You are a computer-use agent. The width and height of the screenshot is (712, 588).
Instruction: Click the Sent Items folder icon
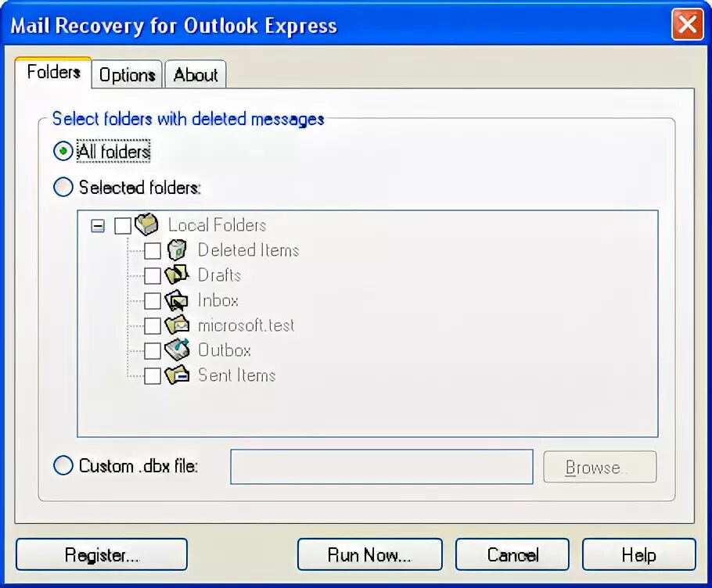pyautogui.click(x=177, y=375)
